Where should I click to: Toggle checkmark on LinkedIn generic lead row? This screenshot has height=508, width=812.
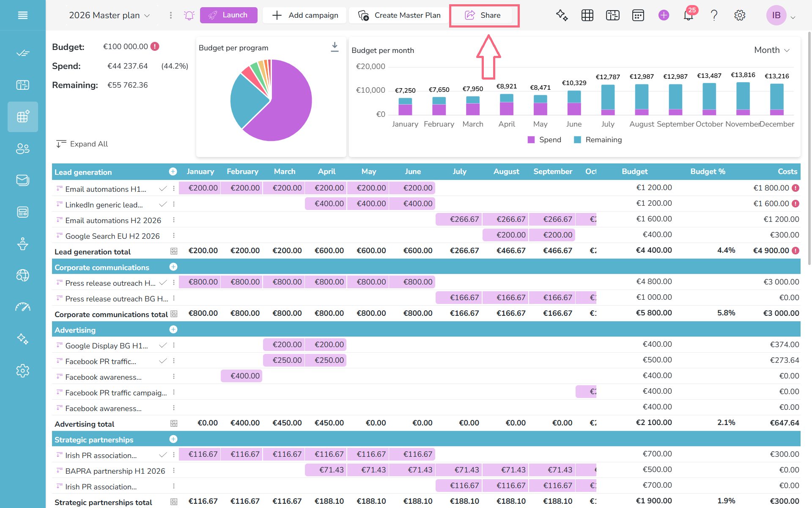coord(163,204)
